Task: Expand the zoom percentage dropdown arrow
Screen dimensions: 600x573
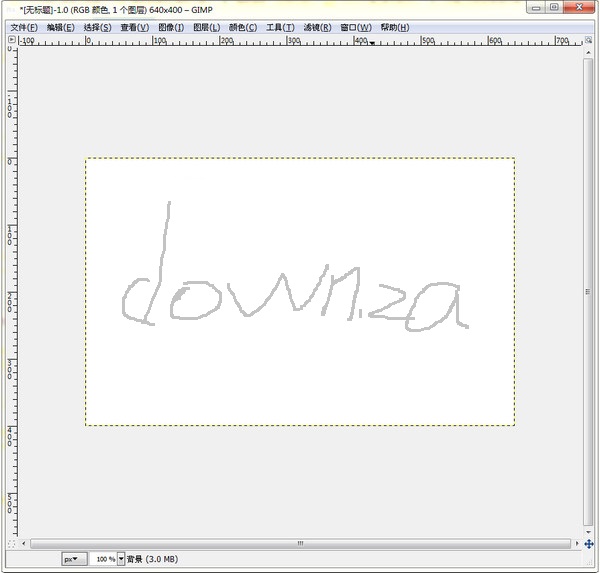Action: point(122,560)
